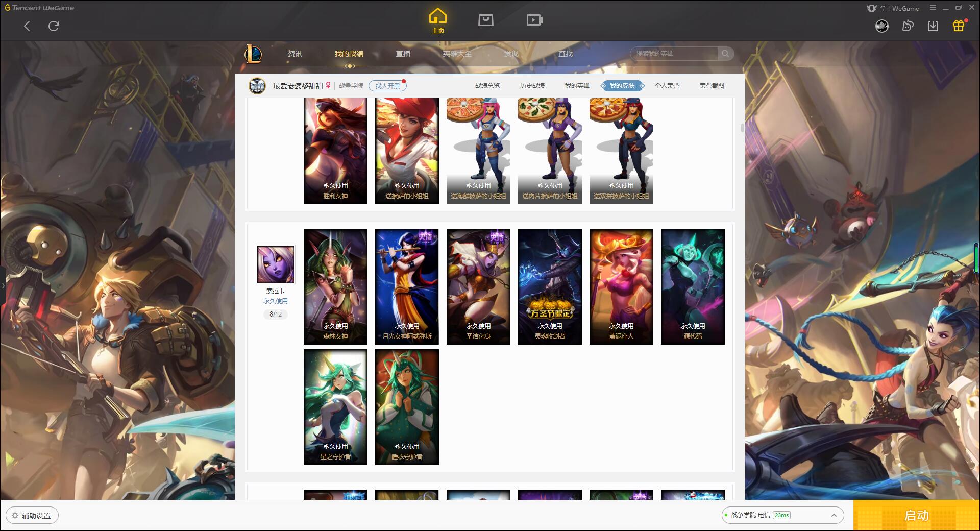The image size is (980, 531).
Task: Click the League of Legends logo
Action: click(253, 54)
